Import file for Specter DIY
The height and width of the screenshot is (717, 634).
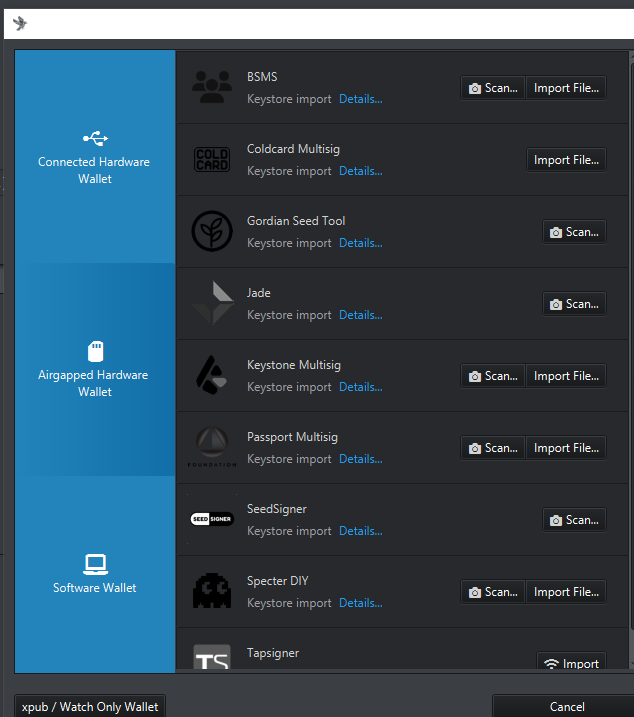[566, 592]
